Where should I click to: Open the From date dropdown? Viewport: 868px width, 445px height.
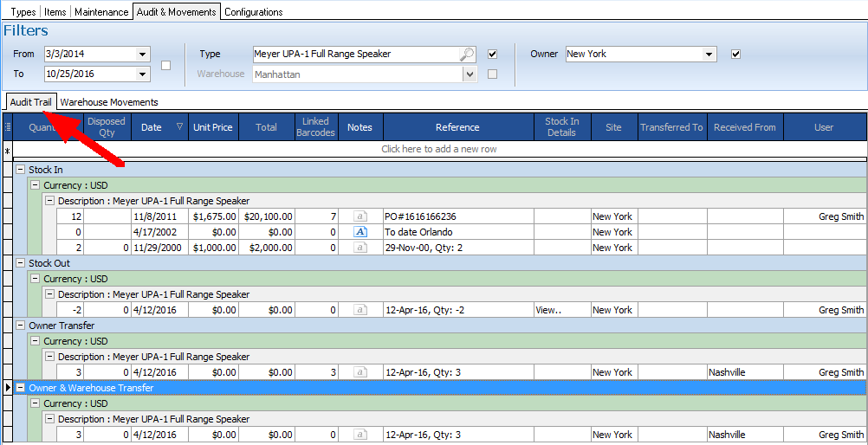(x=142, y=55)
